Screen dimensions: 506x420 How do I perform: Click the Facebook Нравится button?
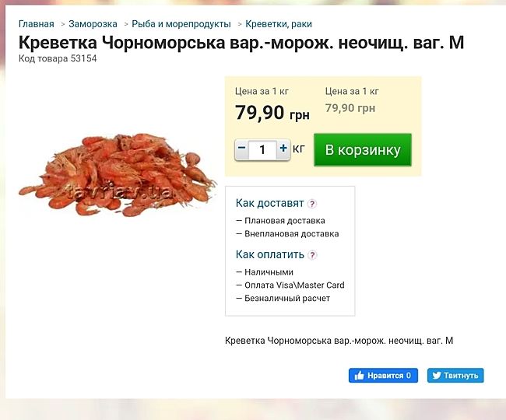383,375
